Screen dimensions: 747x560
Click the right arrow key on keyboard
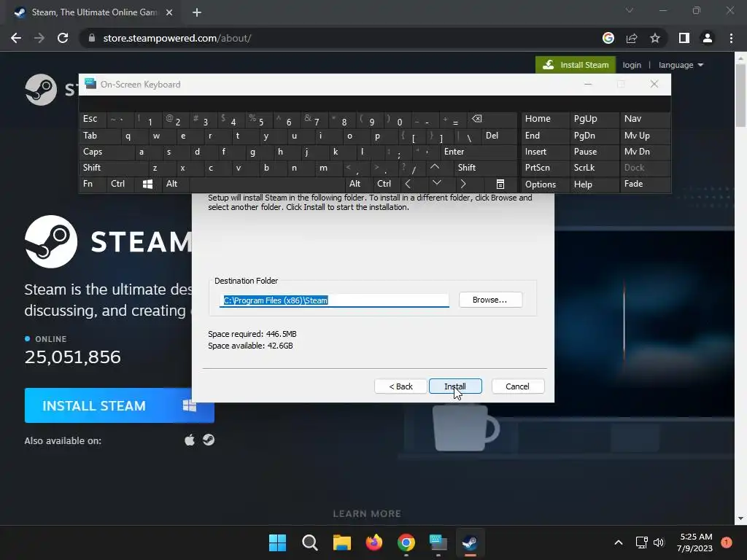pyautogui.click(x=463, y=184)
